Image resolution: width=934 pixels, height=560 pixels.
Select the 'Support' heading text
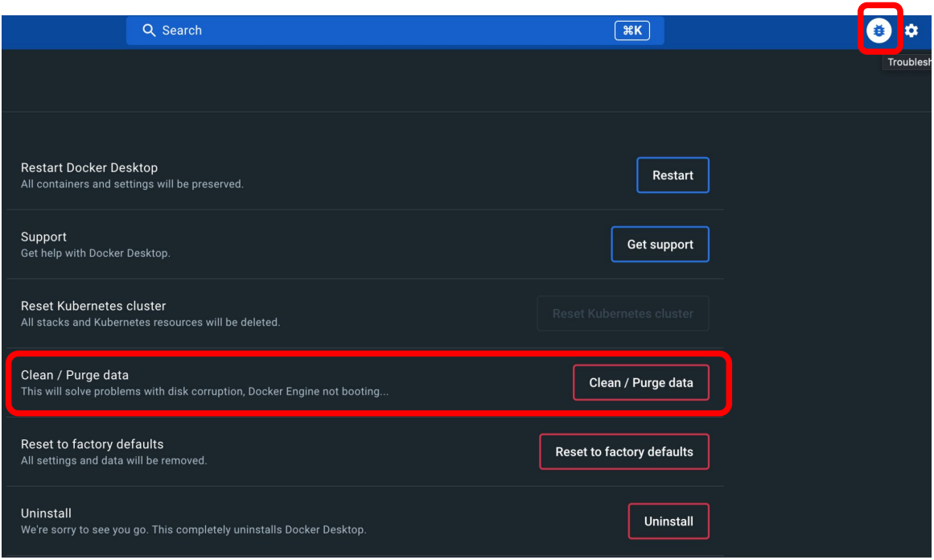click(43, 237)
